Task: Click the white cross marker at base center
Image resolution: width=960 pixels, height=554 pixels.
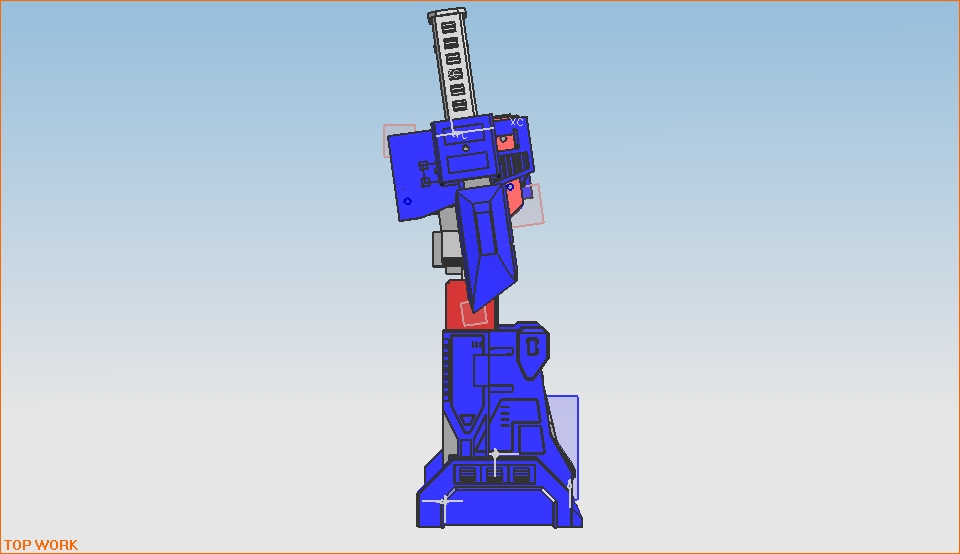Action: (x=495, y=455)
